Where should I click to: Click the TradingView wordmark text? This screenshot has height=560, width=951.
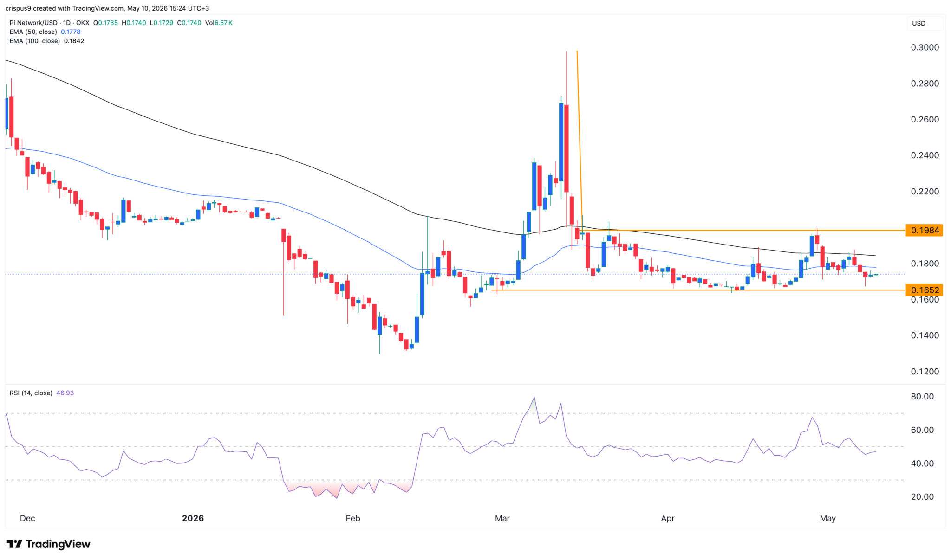click(58, 544)
